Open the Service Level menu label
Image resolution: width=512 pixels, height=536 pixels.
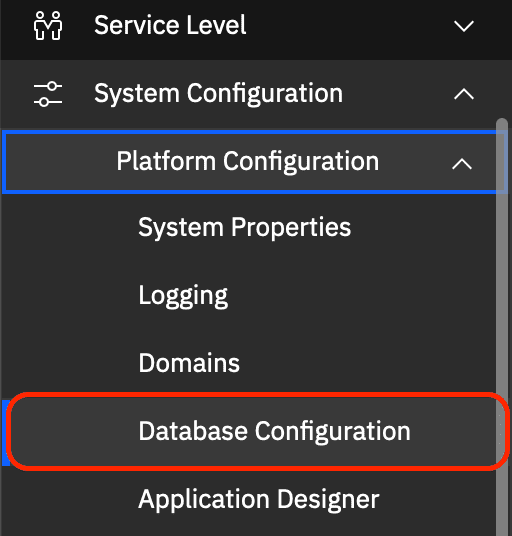tap(170, 25)
